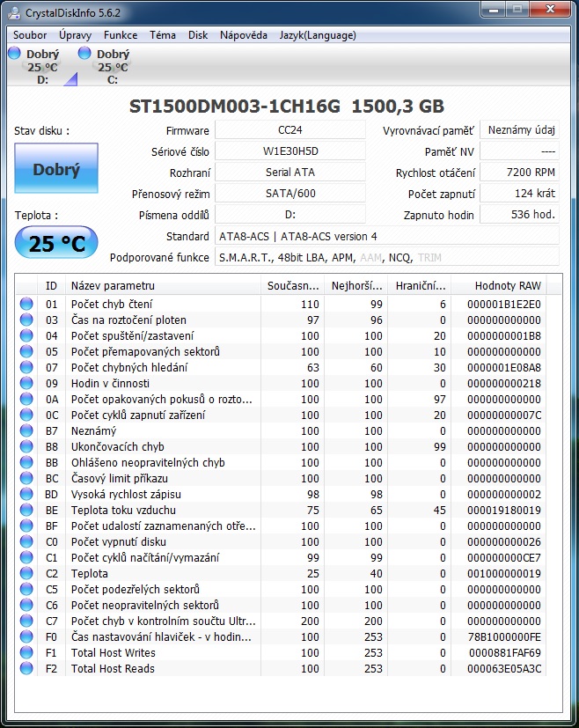Click the Hraniční... column header
Screen dimensions: 579x728
(x=420, y=285)
